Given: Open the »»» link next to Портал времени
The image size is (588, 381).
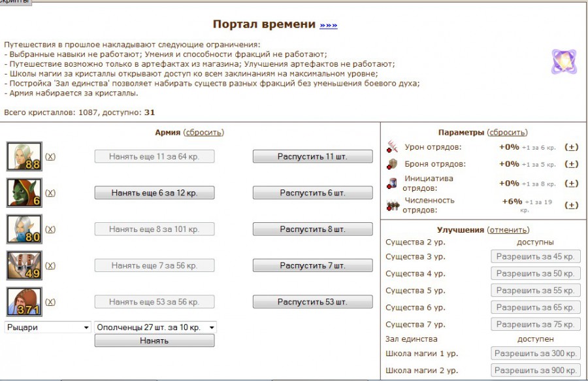Looking at the screenshot, I should tap(329, 25).
